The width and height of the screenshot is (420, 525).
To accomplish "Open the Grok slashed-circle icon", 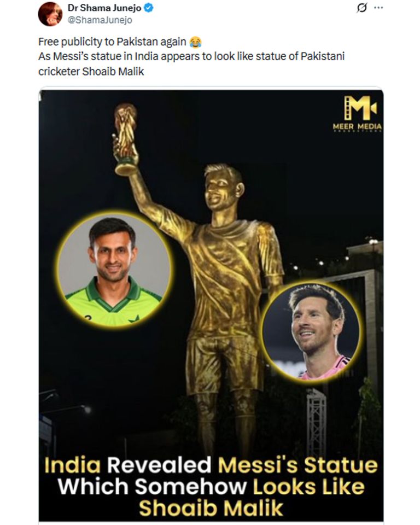I will 361,8.
